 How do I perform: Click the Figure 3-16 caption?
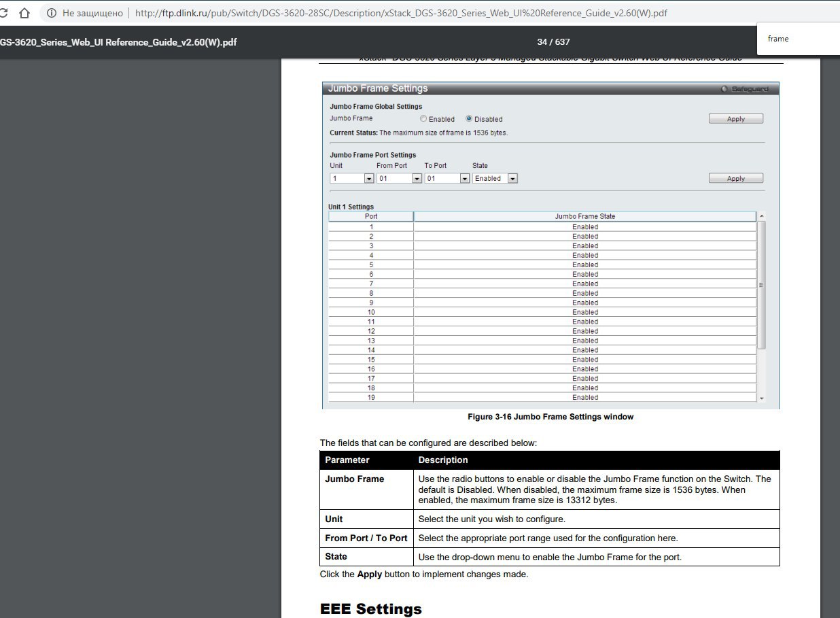[550, 417]
